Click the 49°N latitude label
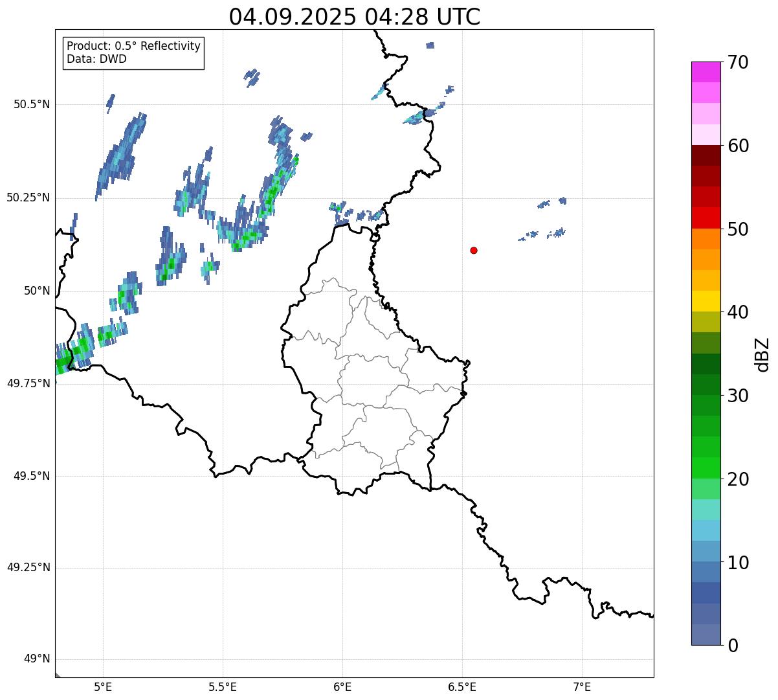 [37, 659]
